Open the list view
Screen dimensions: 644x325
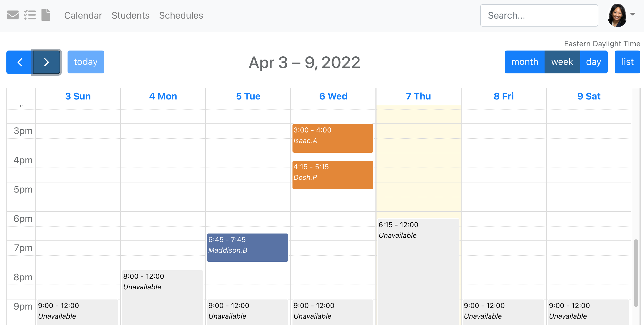(x=627, y=62)
